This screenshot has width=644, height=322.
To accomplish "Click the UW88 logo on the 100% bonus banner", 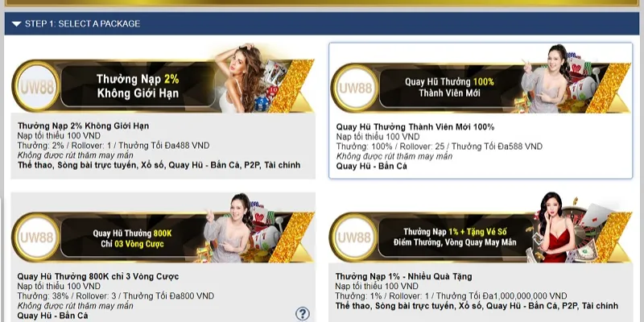I will (x=355, y=88).
